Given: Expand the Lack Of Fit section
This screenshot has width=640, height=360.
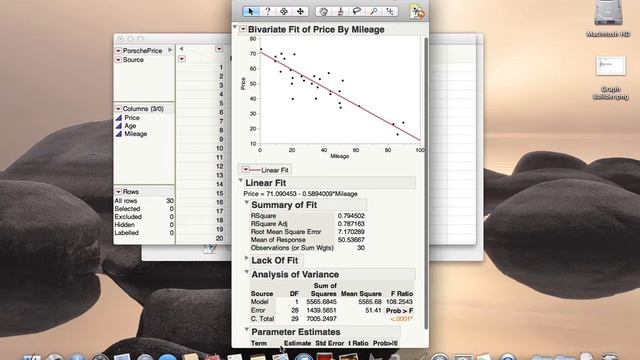Looking at the screenshot, I should 247,258.
